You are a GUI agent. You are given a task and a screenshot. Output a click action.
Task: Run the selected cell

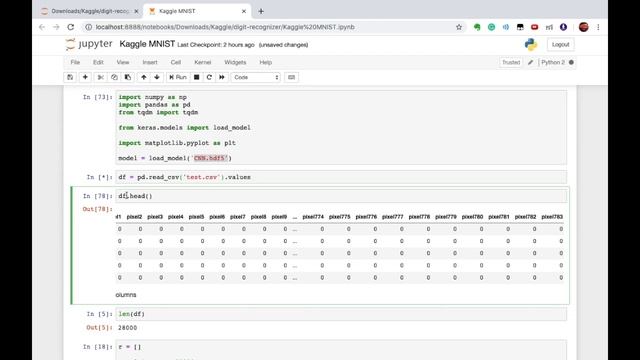point(178,77)
